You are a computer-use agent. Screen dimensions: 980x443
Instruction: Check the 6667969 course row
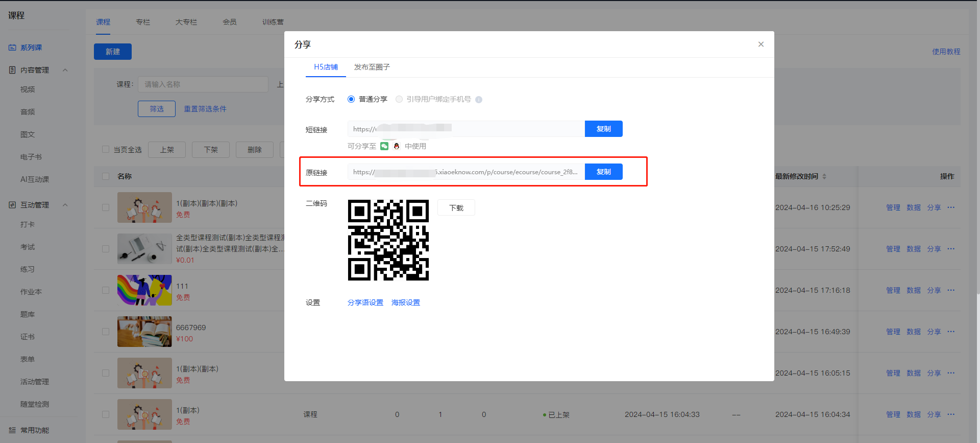106,332
